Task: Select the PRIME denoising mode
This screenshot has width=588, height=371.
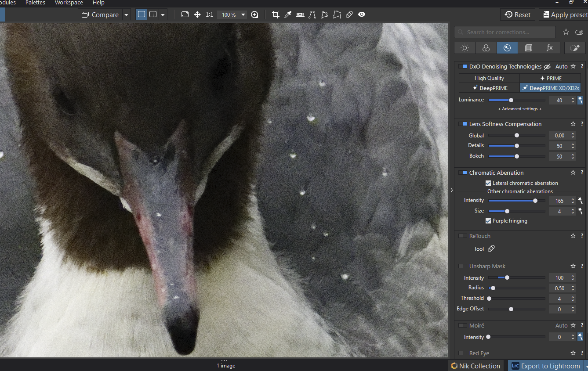Action: point(551,78)
